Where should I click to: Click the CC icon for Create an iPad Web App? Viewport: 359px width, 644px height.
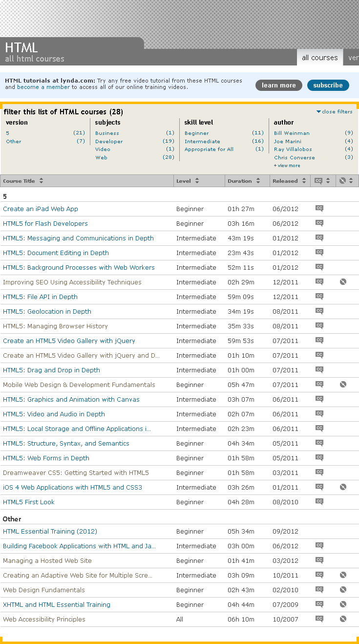click(319, 209)
